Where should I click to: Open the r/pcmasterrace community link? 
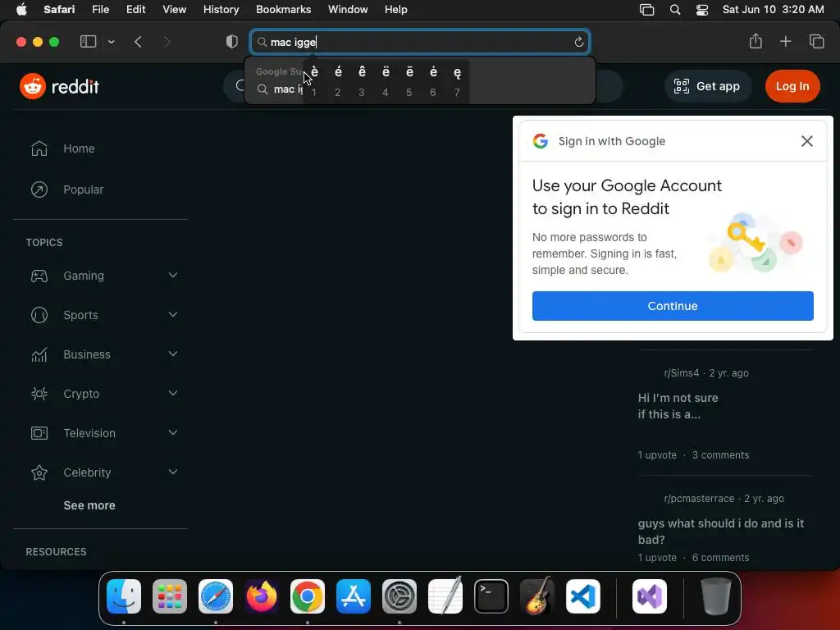[699, 498]
